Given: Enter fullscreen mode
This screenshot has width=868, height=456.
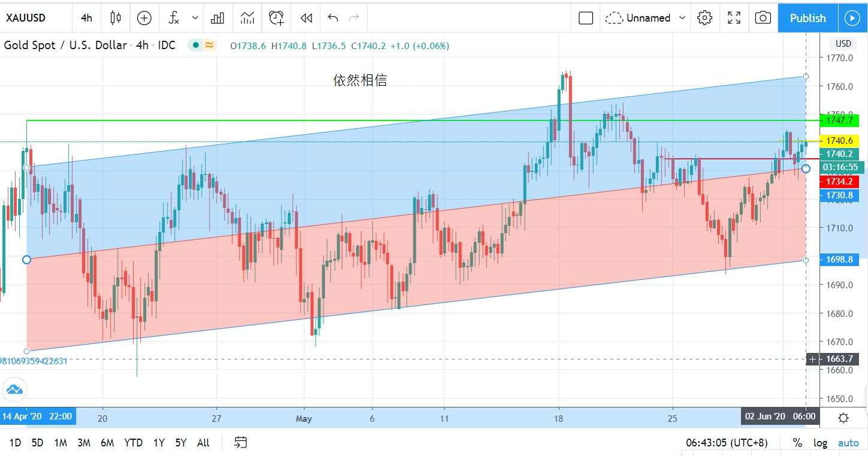Looking at the screenshot, I should (x=734, y=18).
